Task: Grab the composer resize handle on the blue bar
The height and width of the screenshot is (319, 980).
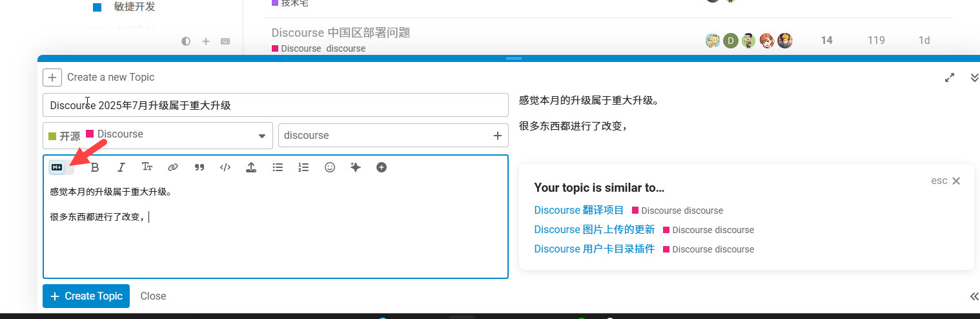Action: pos(514,59)
